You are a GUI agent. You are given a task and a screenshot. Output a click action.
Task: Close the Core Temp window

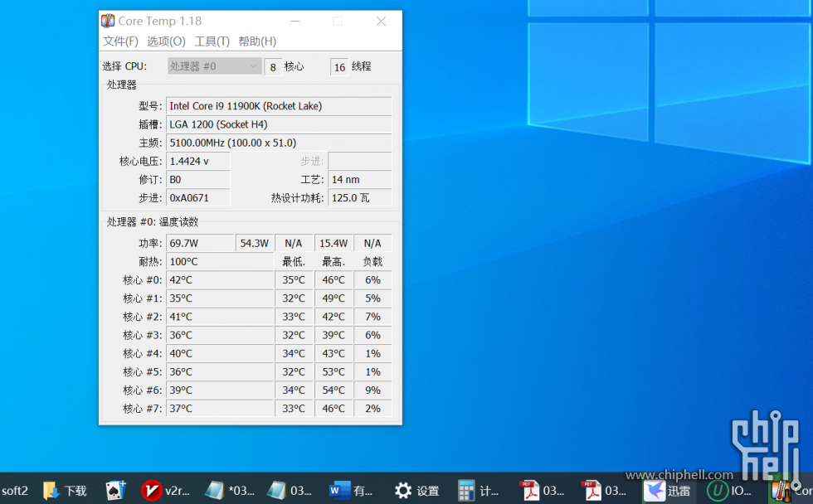click(x=381, y=22)
